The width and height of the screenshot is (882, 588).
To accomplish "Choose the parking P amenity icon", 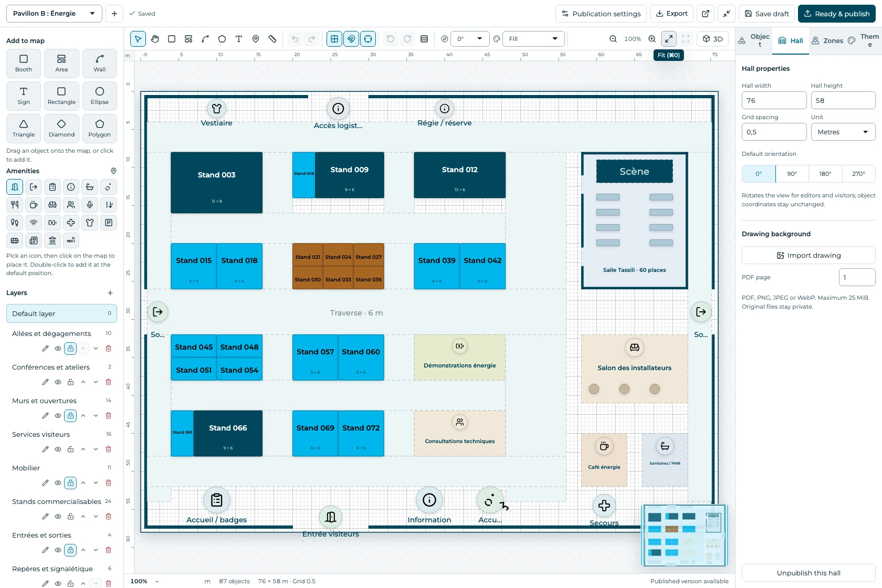I will pos(109,223).
